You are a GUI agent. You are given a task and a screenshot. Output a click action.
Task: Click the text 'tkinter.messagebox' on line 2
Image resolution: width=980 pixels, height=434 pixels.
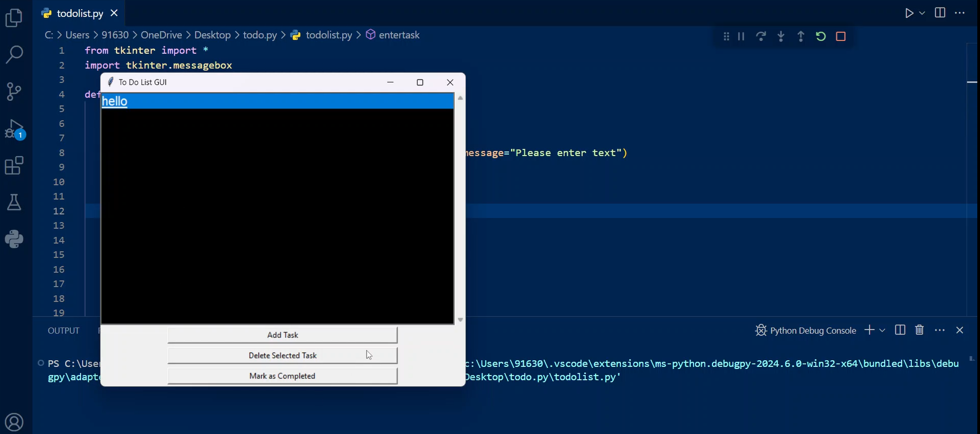tap(179, 65)
